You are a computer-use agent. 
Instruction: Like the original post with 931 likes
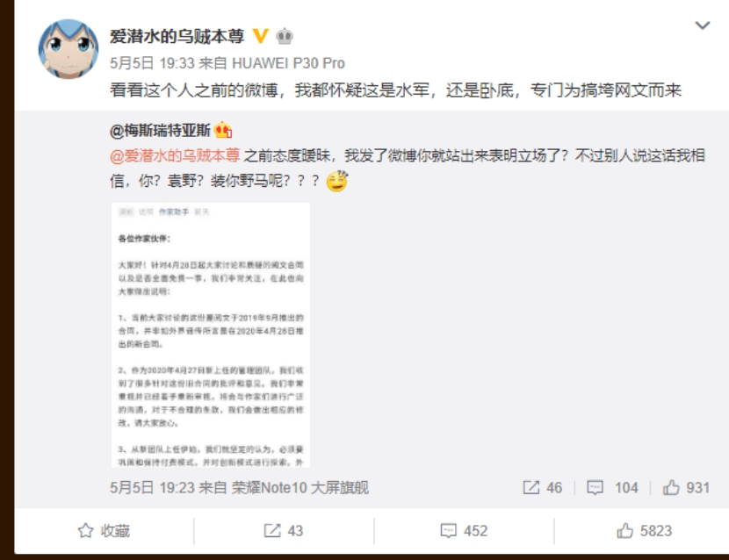point(686,487)
